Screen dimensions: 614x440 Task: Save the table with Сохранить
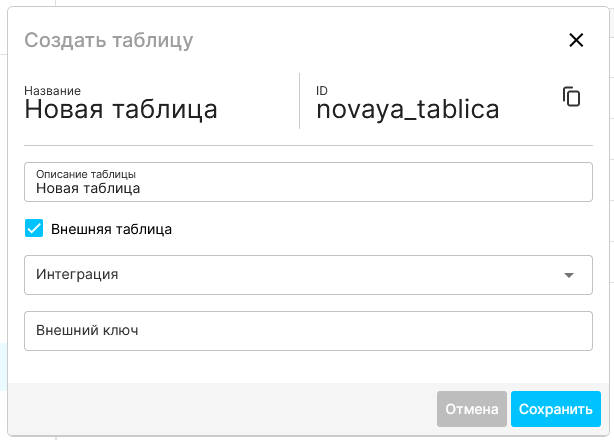[x=556, y=409]
